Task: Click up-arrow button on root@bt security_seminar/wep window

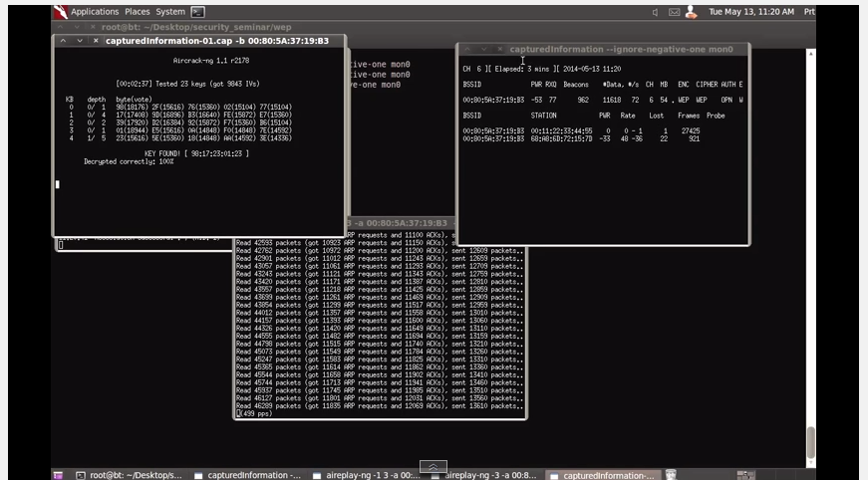Action: tap(61, 27)
